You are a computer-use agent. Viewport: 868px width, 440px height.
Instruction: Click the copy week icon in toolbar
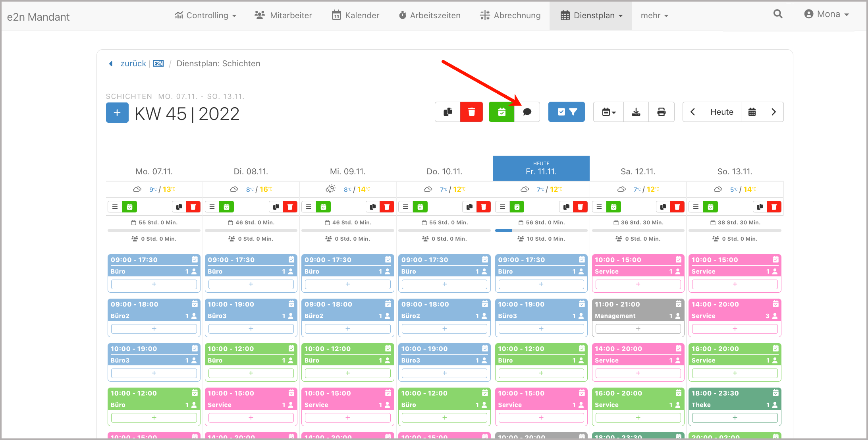coord(448,112)
